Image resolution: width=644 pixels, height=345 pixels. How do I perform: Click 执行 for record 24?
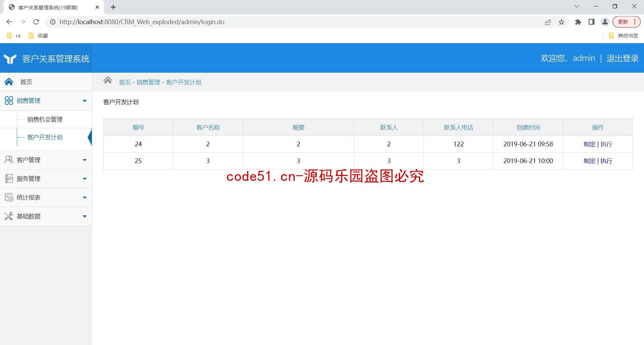606,144
